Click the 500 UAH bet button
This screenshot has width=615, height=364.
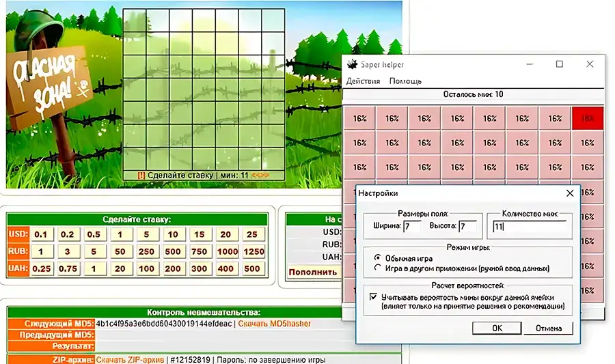251,269
